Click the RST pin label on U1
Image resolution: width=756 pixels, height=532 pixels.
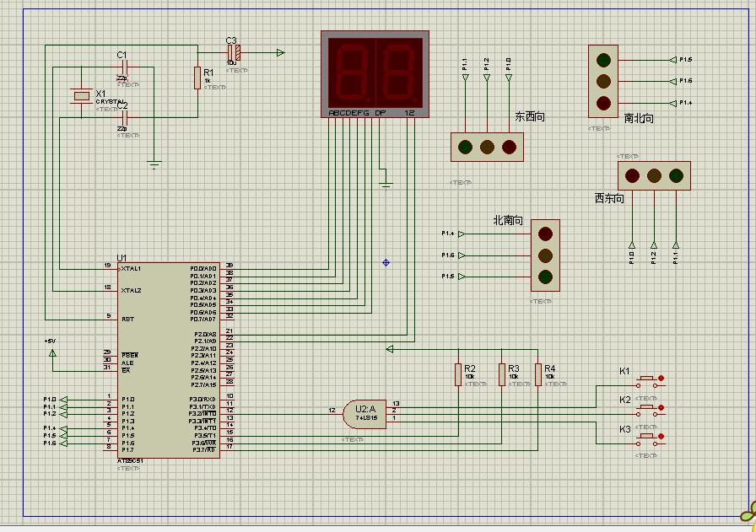click(x=127, y=319)
